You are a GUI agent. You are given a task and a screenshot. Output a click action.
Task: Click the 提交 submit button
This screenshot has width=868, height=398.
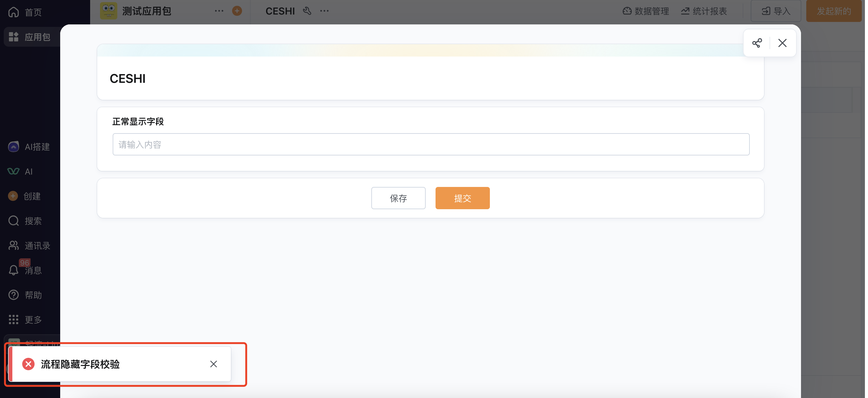click(462, 198)
